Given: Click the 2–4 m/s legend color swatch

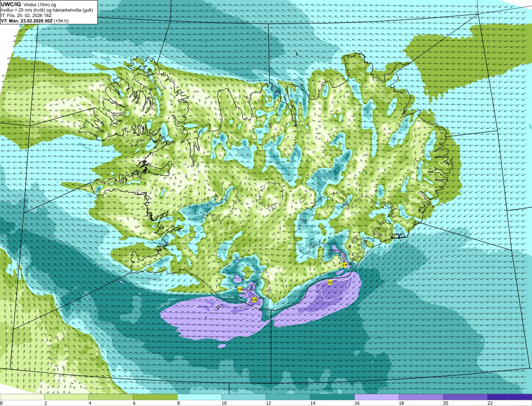Looking at the screenshot, I should 66,397.
